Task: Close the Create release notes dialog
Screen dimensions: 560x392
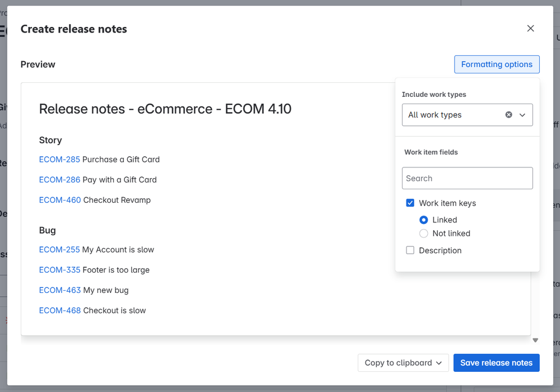Action: pos(530,29)
